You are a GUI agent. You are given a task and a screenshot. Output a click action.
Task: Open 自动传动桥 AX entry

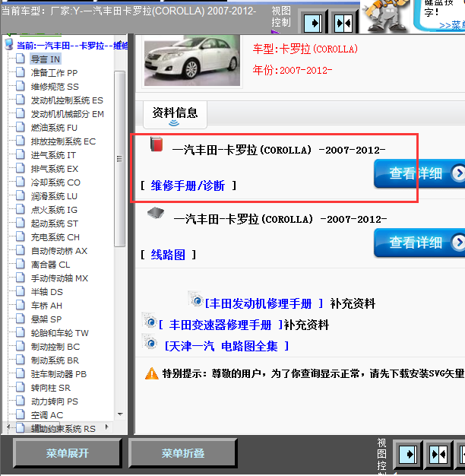pos(59,251)
